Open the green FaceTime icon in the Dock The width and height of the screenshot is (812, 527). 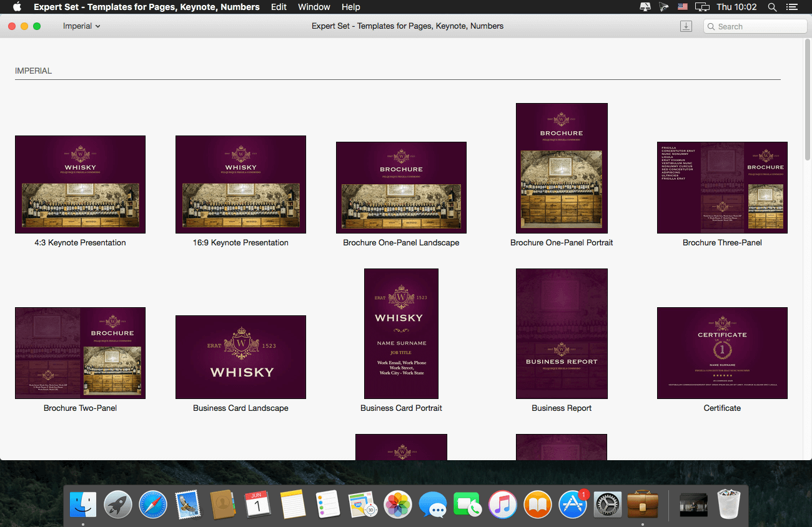click(468, 505)
